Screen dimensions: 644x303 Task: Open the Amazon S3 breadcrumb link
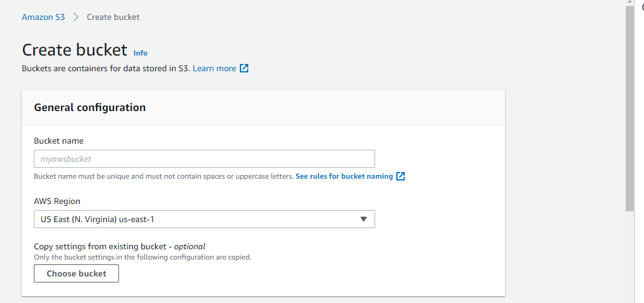43,18
